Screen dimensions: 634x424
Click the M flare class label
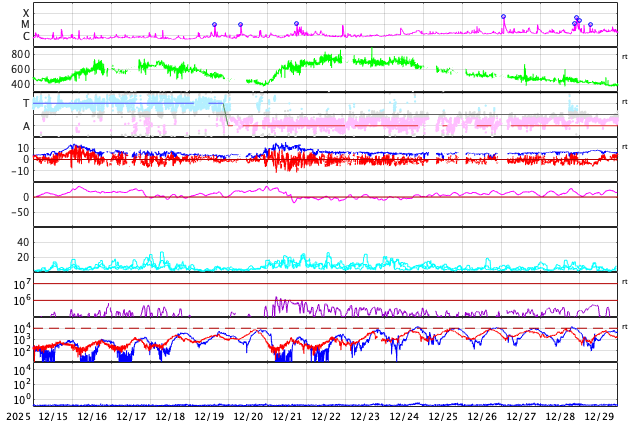(x=26, y=25)
